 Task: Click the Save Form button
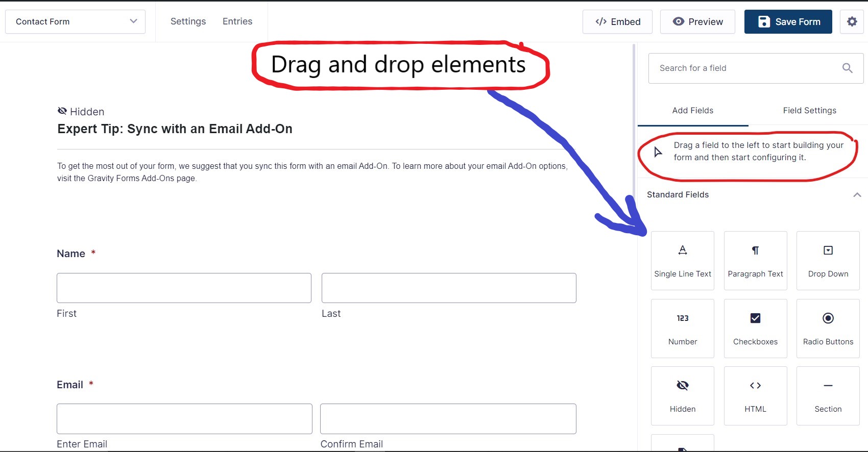(x=788, y=21)
